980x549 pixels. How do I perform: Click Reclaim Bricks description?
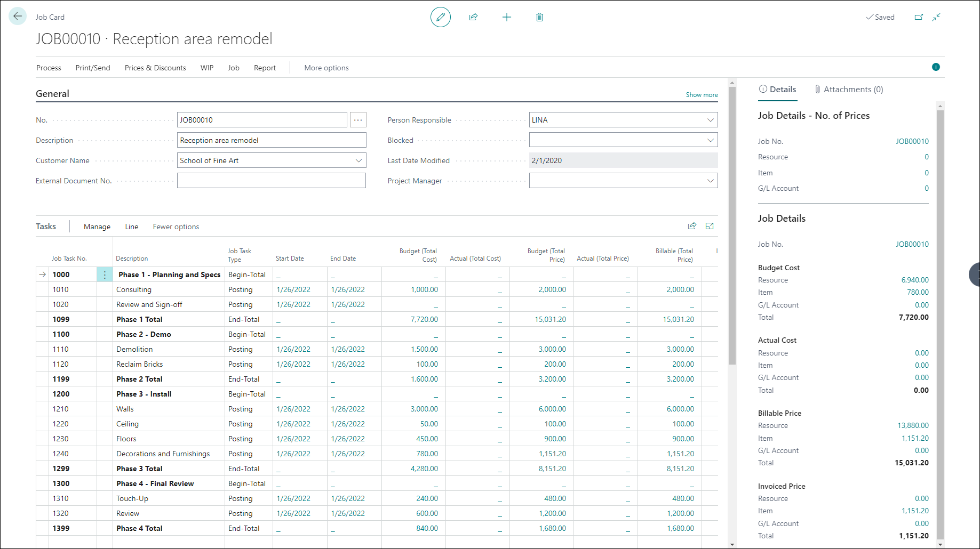pyautogui.click(x=140, y=364)
